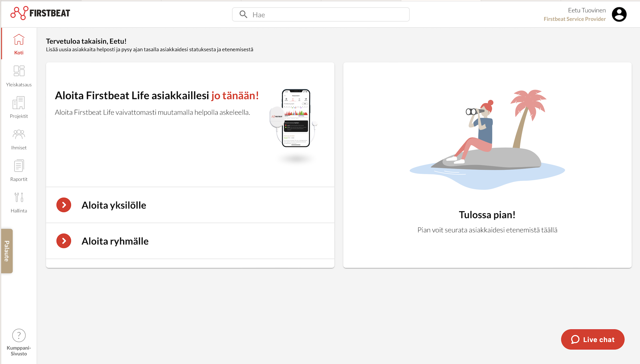
Task: Click the Hallinta menu label
Action: click(x=19, y=211)
